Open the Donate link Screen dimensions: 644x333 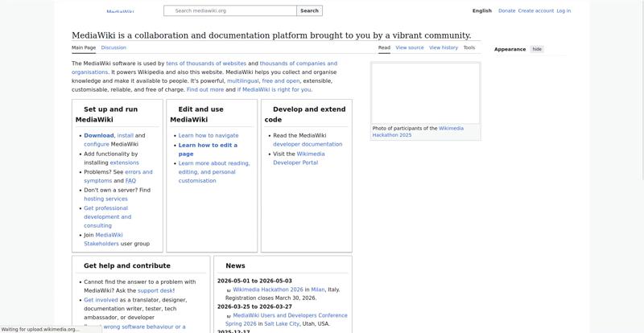point(506,11)
